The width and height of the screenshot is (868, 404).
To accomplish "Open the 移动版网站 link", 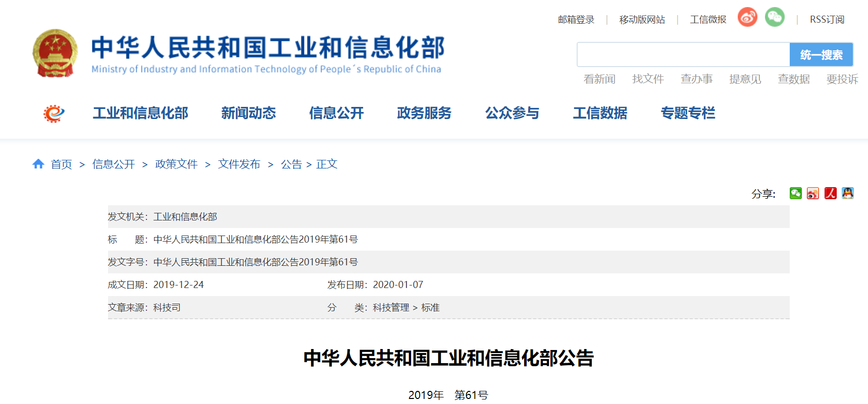I will tap(642, 20).
